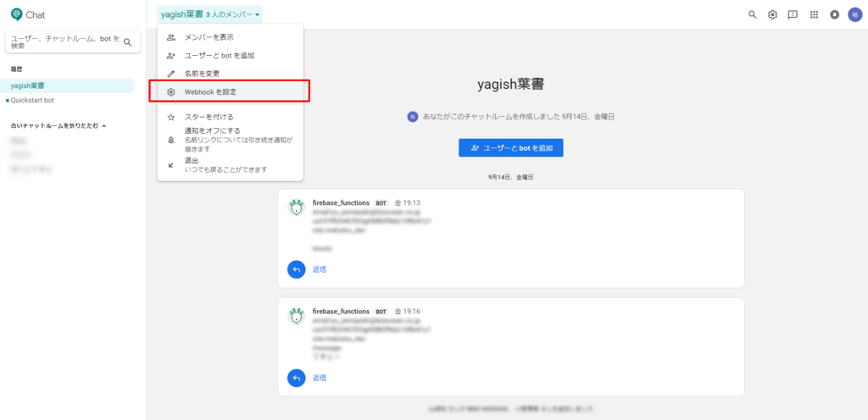The height and width of the screenshot is (420, 868).
Task: Click the magnifier icon in the sidebar search box
Action: (x=128, y=42)
